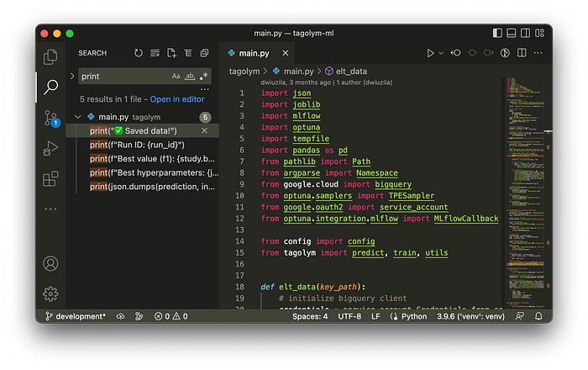This screenshot has width=588, height=370.
Task: Split the editor right
Action: tap(522, 53)
